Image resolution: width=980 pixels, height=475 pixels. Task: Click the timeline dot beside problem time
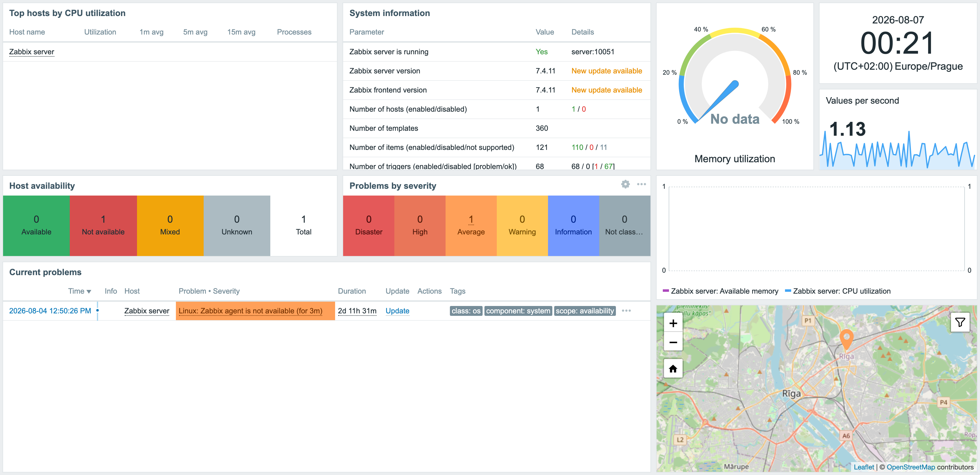(98, 311)
